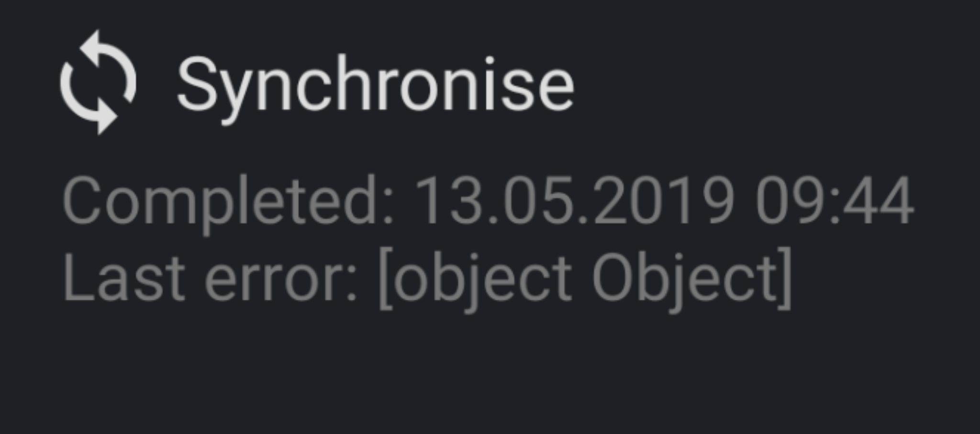Click the time 09:44 in Completed line
Viewport: 980px width, 434px height.
pos(835,200)
